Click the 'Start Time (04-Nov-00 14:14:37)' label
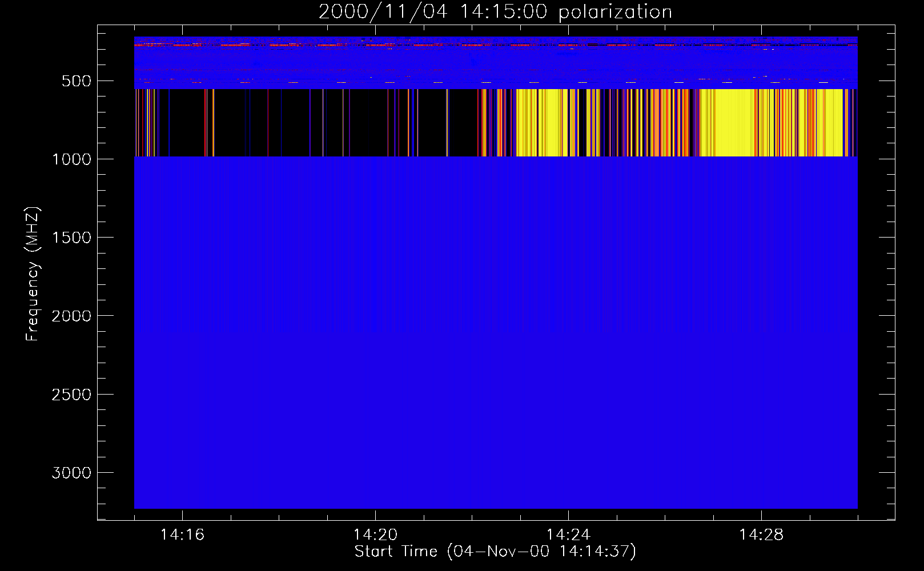Viewport: 924px width, 571px height. [495, 552]
